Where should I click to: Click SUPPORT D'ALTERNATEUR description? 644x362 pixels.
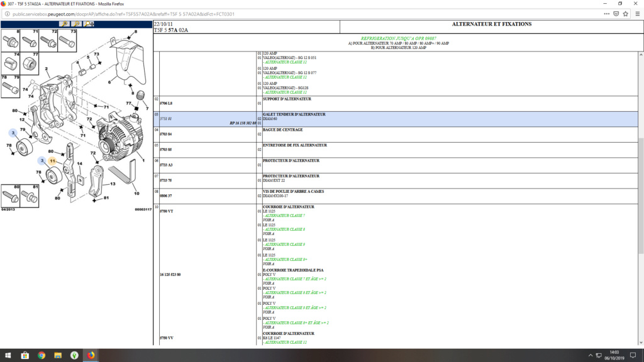(287, 99)
